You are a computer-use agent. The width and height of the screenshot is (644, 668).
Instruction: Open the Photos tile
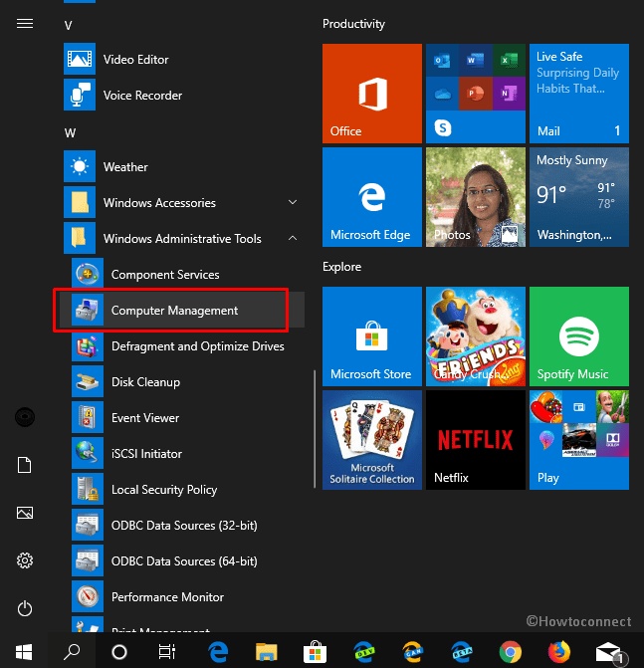pyautogui.click(x=476, y=197)
